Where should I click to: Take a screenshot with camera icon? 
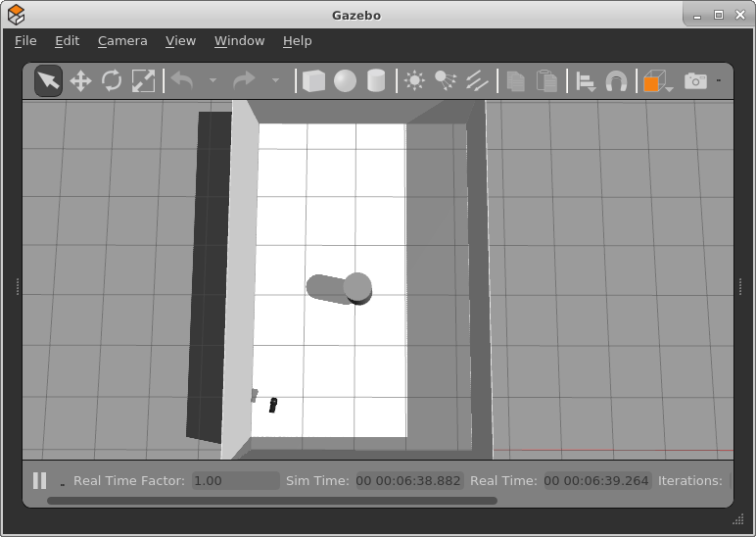coord(695,80)
